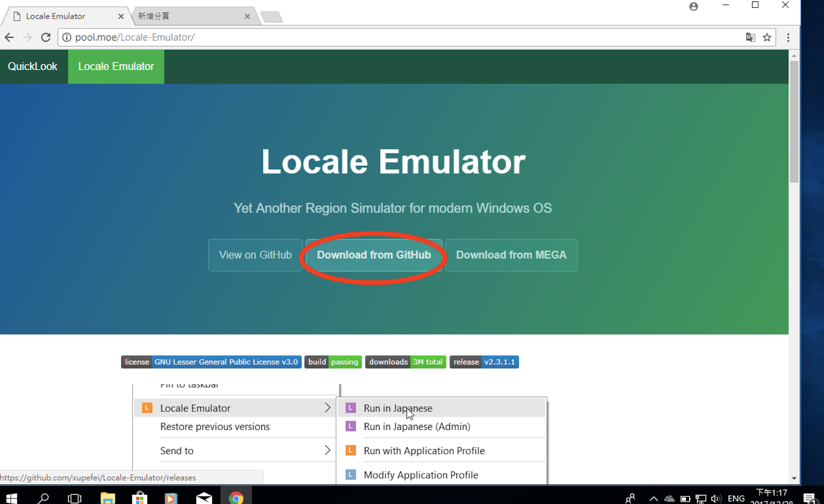Image resolution: width=824 pixels, height=504 pixels.
Task: Open the taskbar clock and date
Action: click(x=772, y=497)
